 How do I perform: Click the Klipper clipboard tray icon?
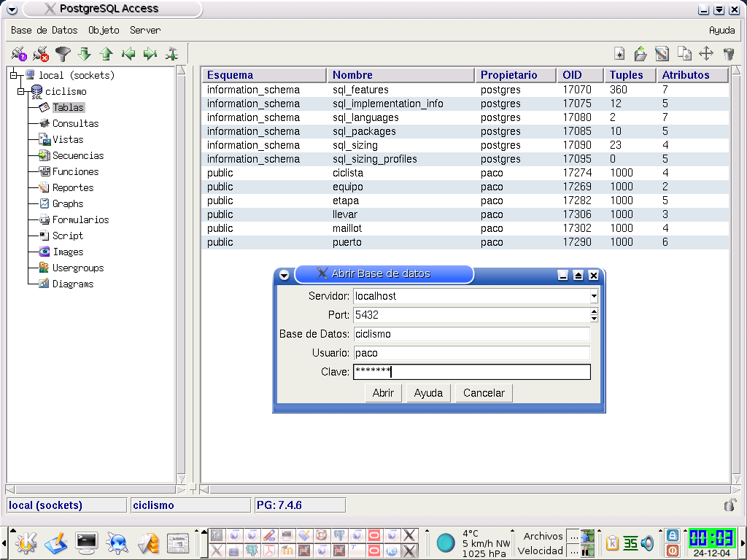tap(613, 542)
